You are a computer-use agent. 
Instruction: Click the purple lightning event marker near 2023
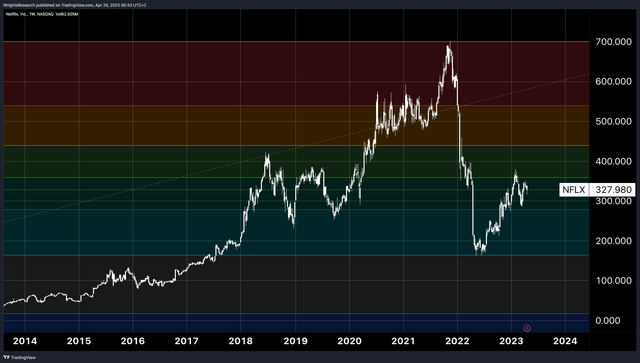527,328
